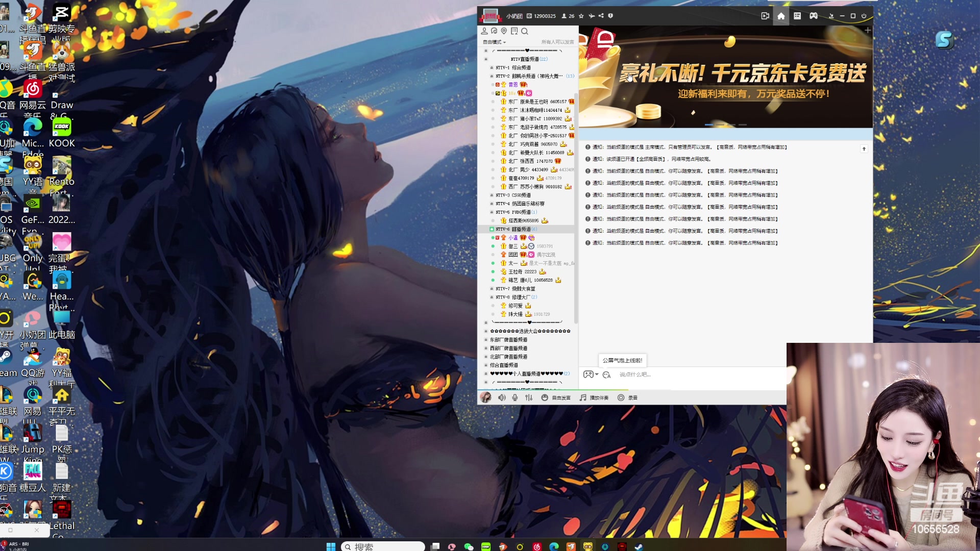The height and width of the screenshot is (551, 980).
Task: Open the list panel icon in YY title bar
Action: point(797,16)
